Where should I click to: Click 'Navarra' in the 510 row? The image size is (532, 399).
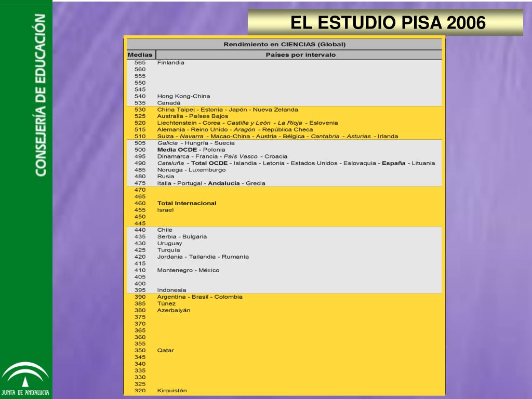tap(192, 137)
